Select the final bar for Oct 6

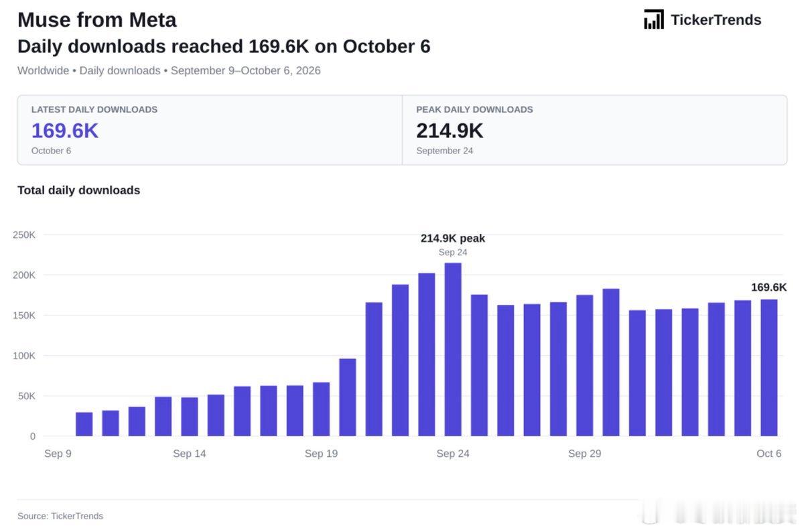tap(769, 368)
